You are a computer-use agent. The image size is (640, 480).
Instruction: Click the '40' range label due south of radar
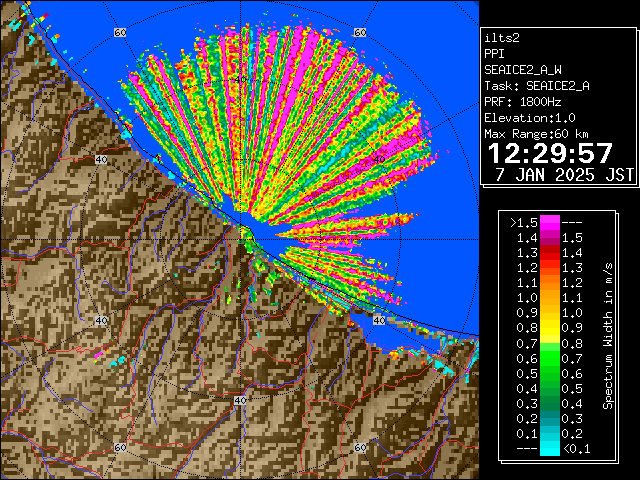click(x=240, y=400)
